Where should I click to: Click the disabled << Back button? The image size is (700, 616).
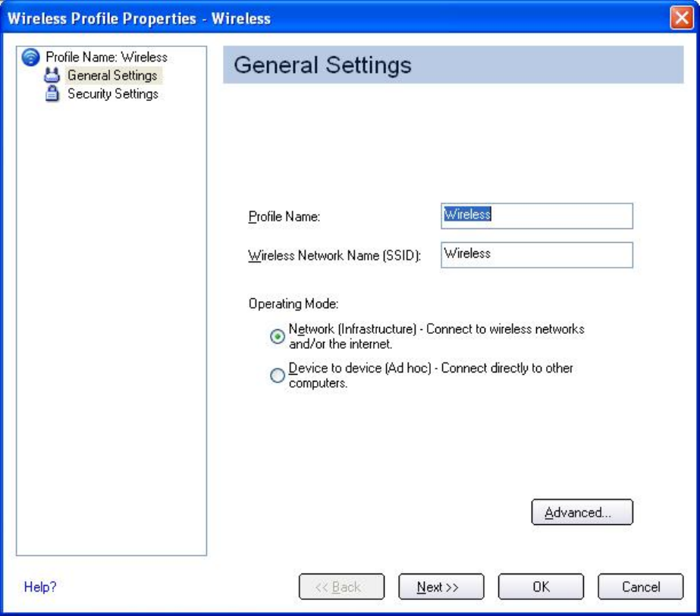[x=341, y=586]
